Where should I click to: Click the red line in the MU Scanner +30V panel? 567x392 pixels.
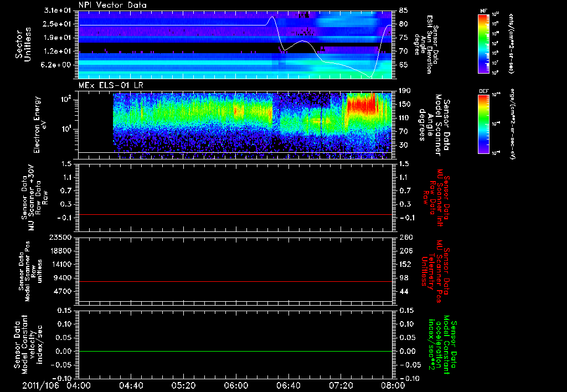pyautogui.click(x=235, y=214)
